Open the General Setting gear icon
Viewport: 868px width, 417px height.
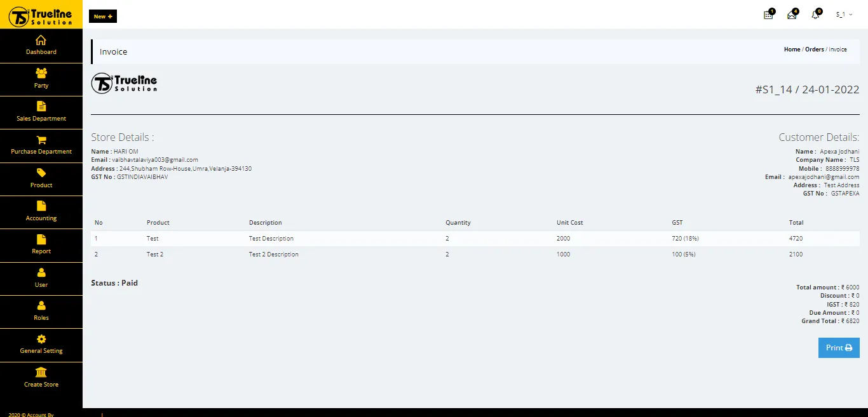click(x=41, y=339)
